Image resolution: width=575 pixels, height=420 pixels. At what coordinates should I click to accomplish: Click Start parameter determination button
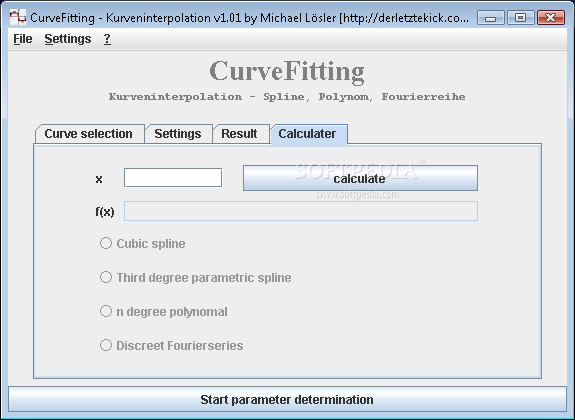click(287, 399)
